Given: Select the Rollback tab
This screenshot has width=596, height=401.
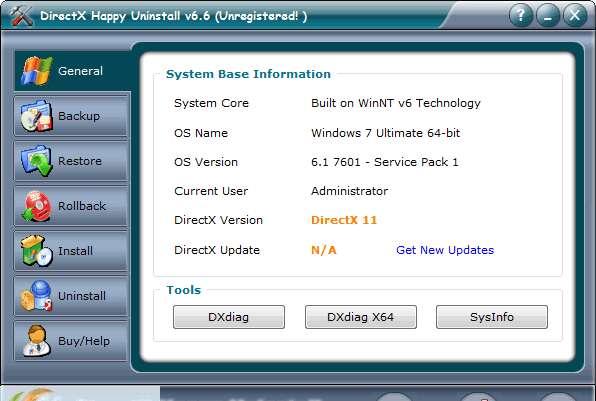Looking at the screenshot, I should pyautogui.click(x=71, y=206).
